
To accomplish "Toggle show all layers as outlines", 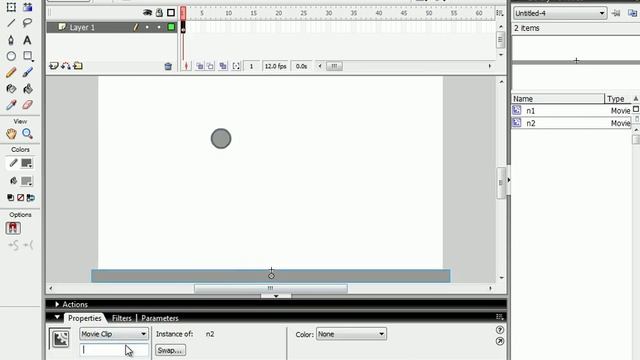I will pyautogui.click(x=171, y=13).
